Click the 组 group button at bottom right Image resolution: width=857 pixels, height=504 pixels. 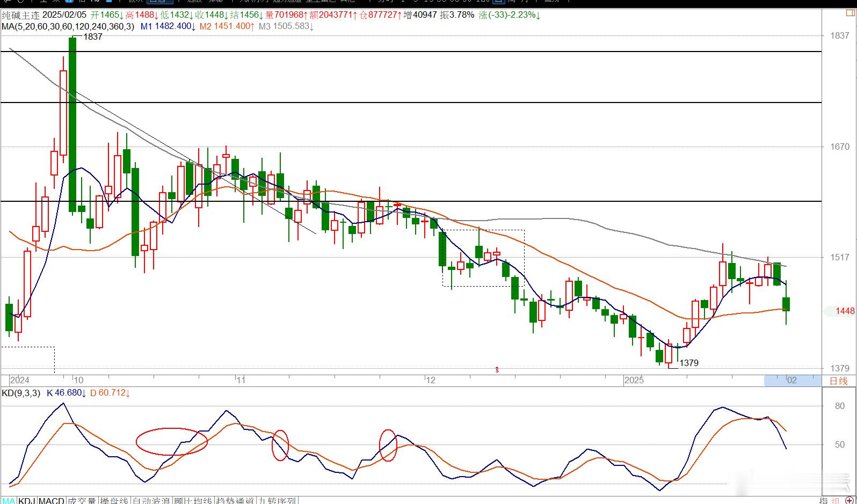coord(836,500)
